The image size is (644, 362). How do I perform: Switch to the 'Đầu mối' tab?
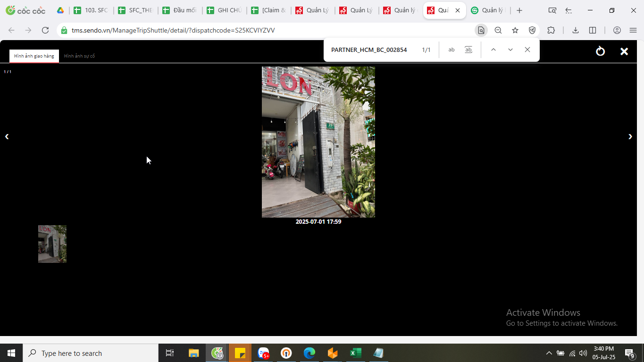(x=179, y=10)
